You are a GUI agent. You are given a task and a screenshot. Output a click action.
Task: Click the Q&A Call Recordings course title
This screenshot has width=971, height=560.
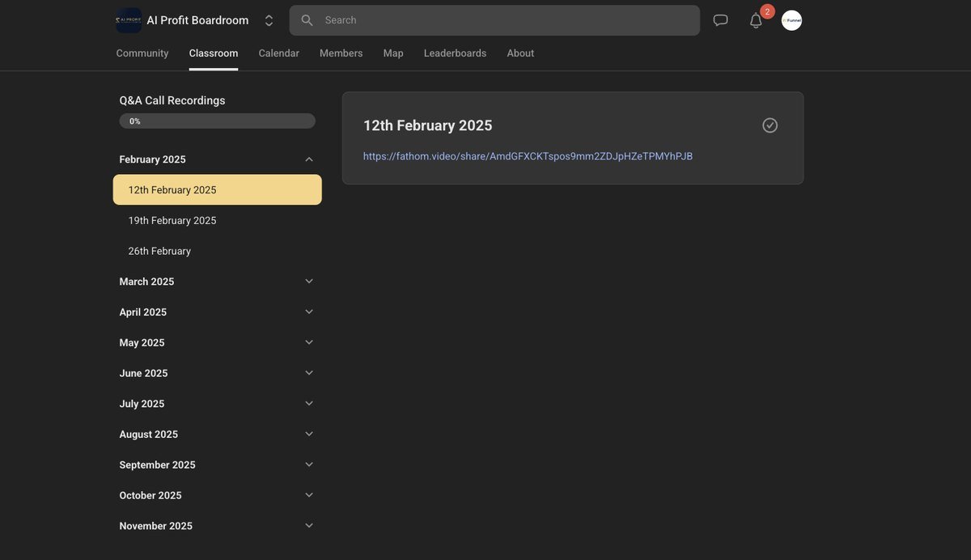[x=172, y=100]
